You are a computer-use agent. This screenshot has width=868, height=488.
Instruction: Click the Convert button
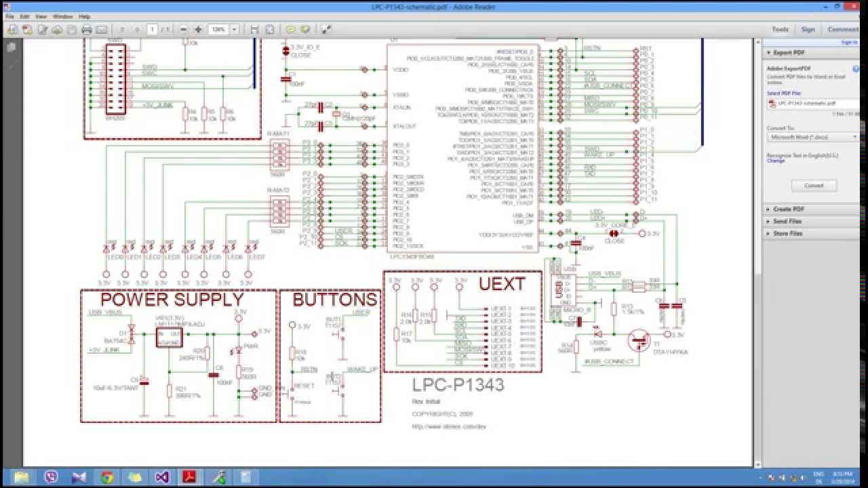(x=814, y=186)
